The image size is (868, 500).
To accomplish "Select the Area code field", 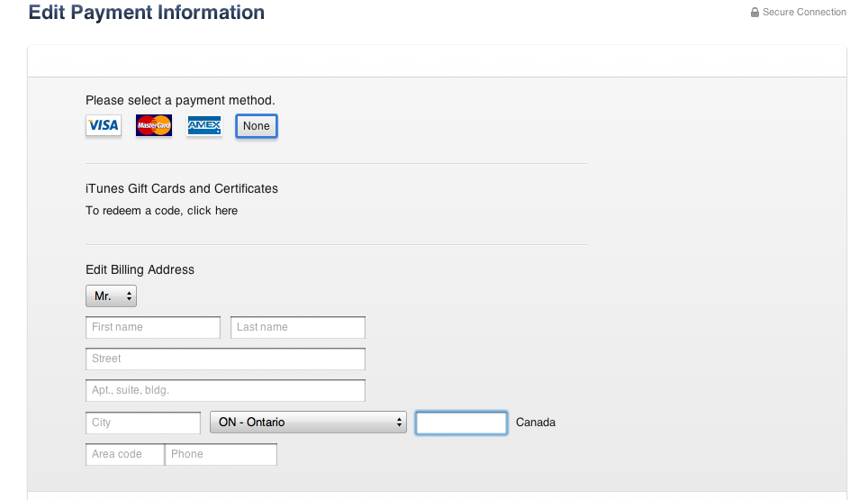I will pos(125,454).
